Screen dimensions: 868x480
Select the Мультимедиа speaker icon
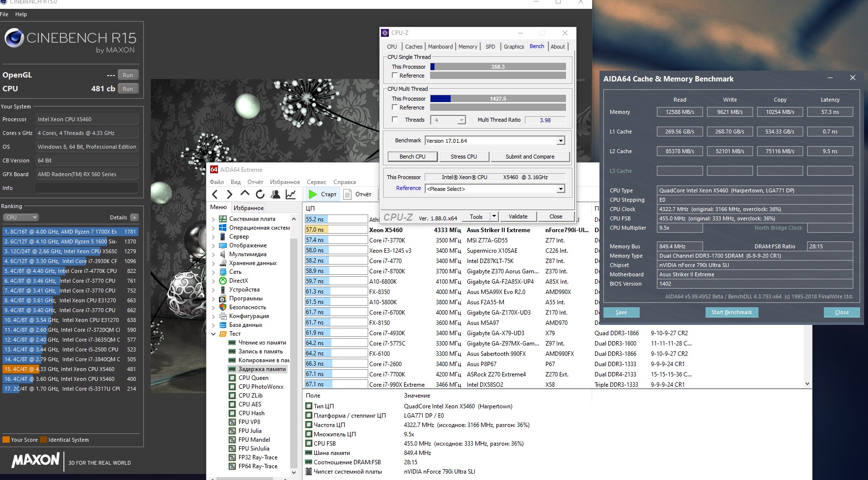[x=223, y=254]
